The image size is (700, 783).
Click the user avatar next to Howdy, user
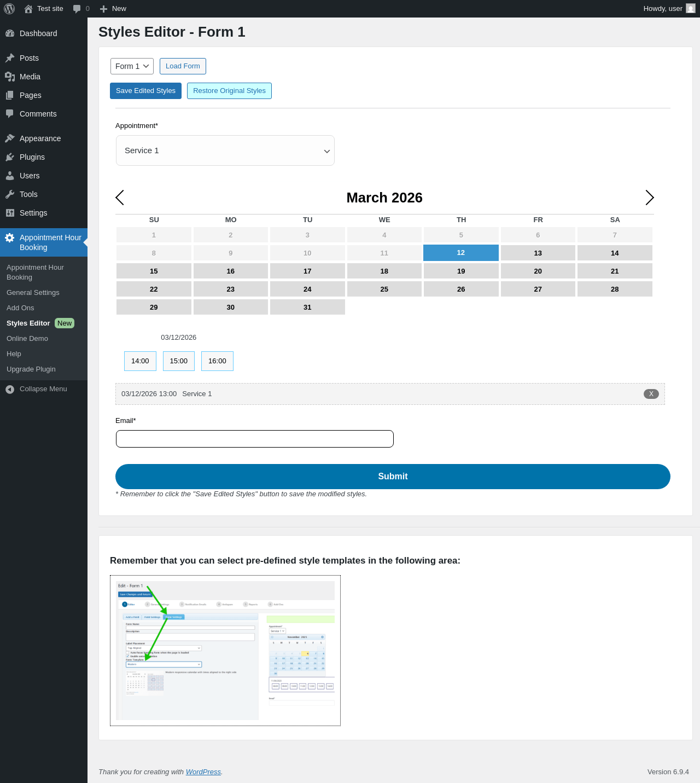(691, 9)
